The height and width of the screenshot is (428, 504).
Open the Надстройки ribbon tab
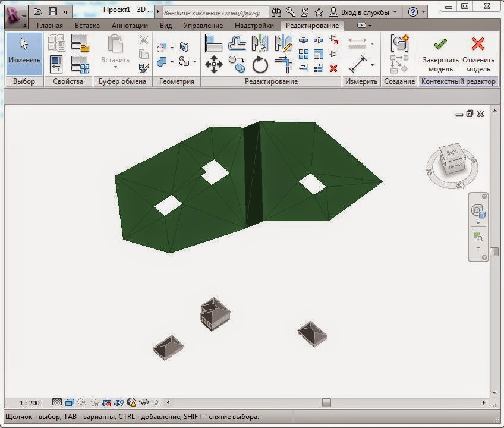coord(254,26)
